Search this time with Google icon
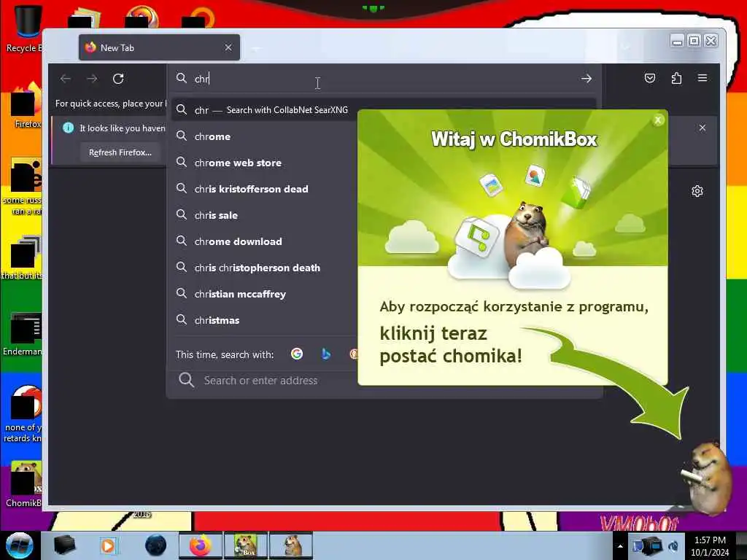The height and width of the screenshot is (560, 747). click(297, 354)
